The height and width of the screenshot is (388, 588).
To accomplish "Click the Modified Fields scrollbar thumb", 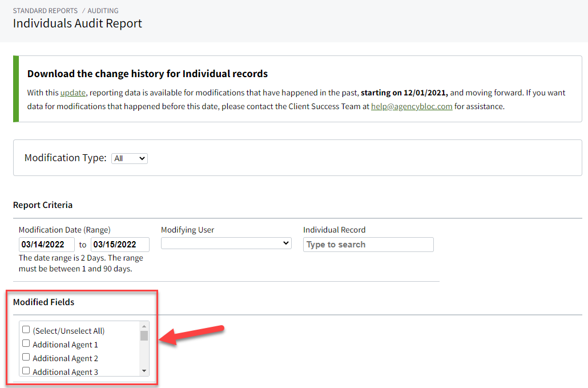I will coord(144,335).
